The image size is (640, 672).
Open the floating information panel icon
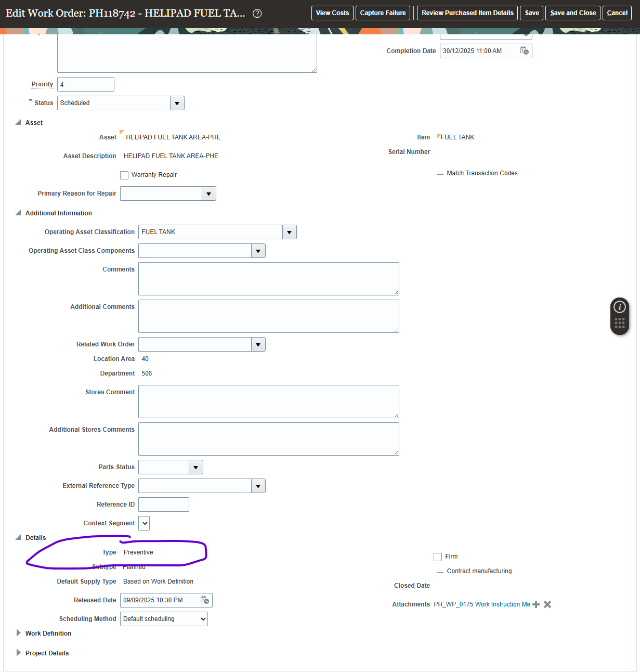pos(619,307)
